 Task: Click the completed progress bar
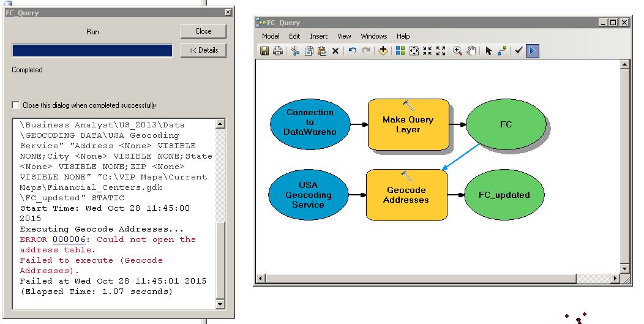92,50
